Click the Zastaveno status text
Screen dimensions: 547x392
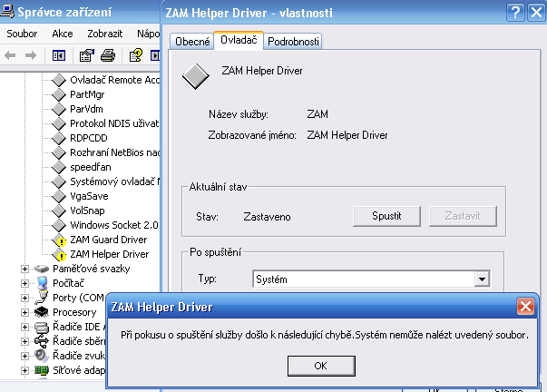point(267,217)
